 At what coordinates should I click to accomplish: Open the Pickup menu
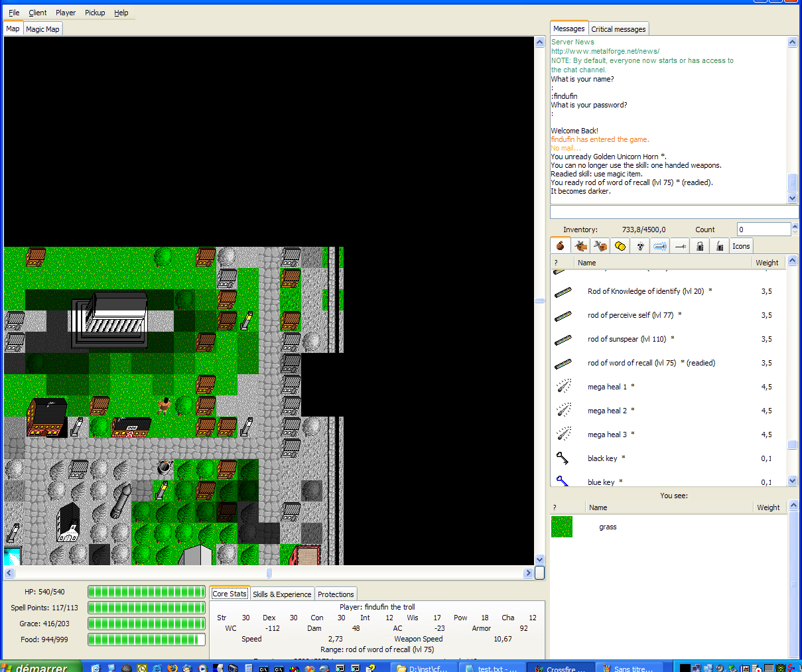coord(95,13)
